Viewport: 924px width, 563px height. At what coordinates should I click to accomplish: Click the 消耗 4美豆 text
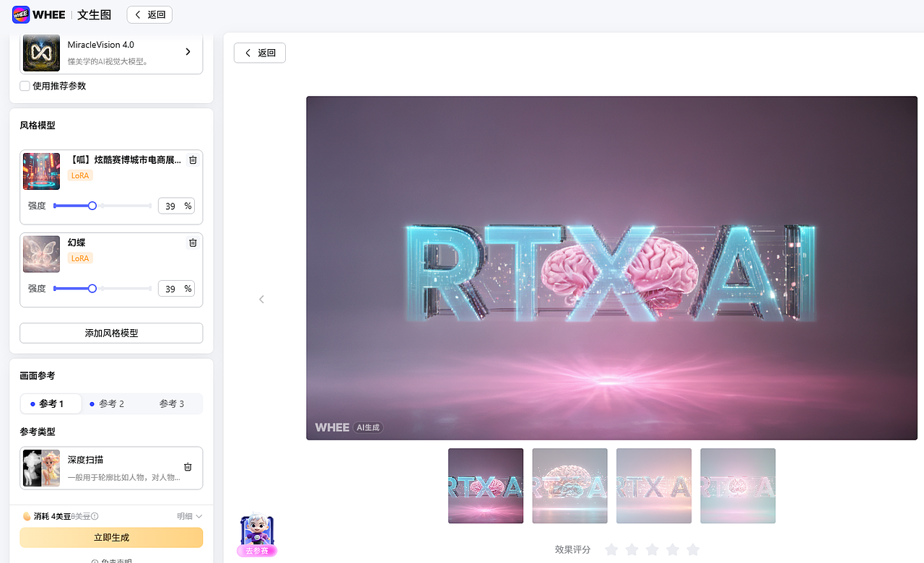pyautogui.click(x=52, y=516)
